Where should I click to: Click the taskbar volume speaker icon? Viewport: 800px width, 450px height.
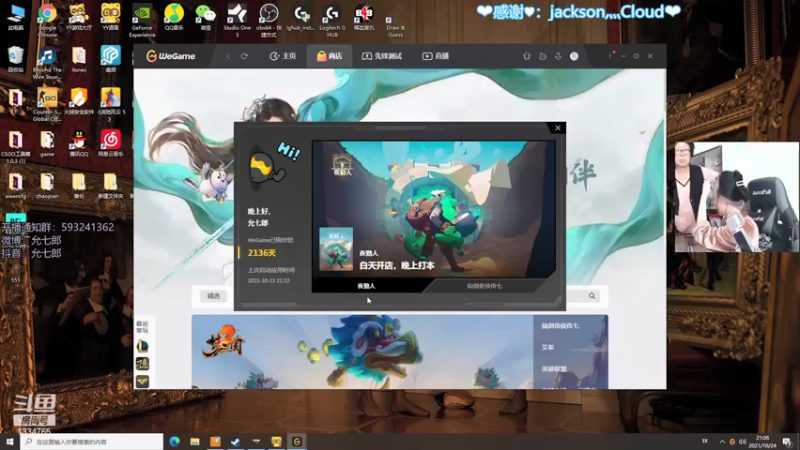coord(742,442)
